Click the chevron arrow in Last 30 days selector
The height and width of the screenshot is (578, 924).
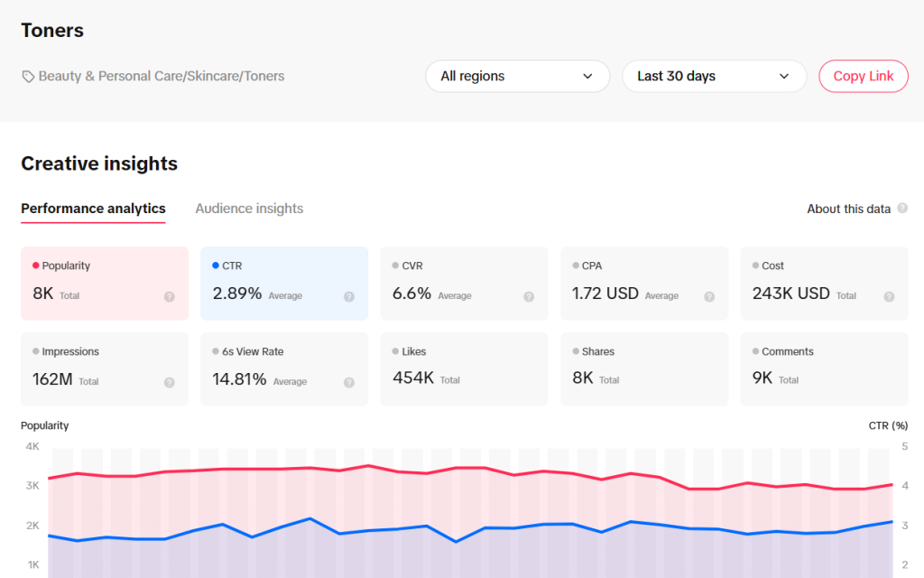click(x=784, y=76)
